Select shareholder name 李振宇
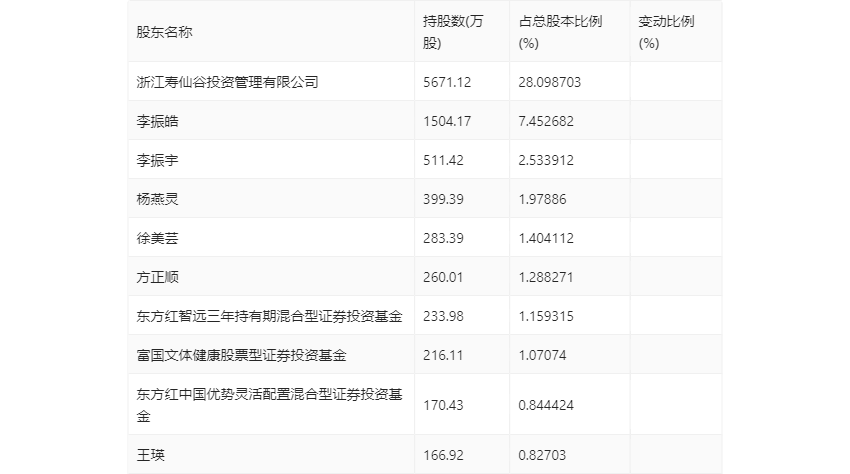 pyautogui.click(x=157, y=160)
